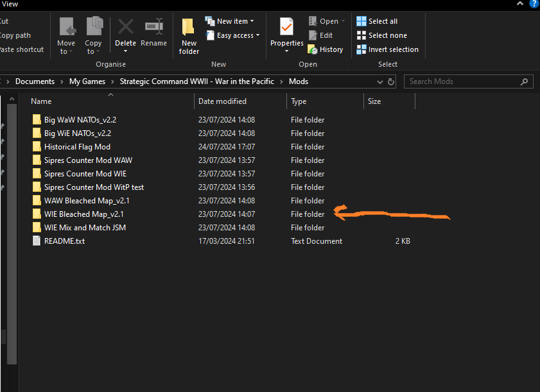Expand the Properties dropdown arrow

tap(286, 51)
